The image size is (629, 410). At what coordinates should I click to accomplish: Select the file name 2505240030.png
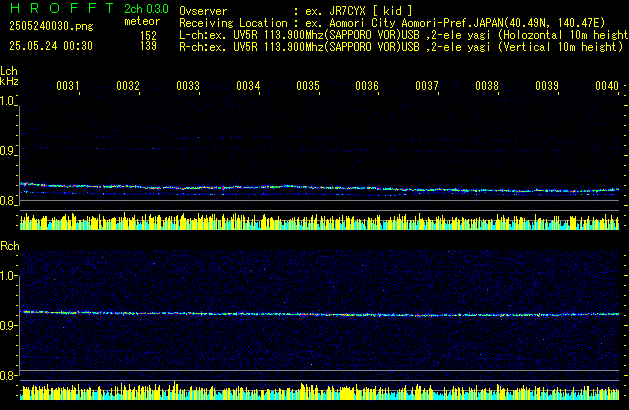point(51,26)
